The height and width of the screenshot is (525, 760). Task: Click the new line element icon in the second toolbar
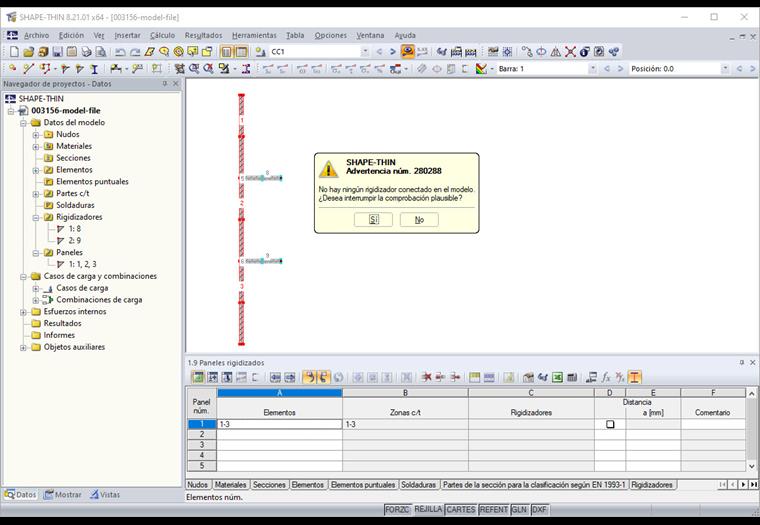click(x=29, y=69)
